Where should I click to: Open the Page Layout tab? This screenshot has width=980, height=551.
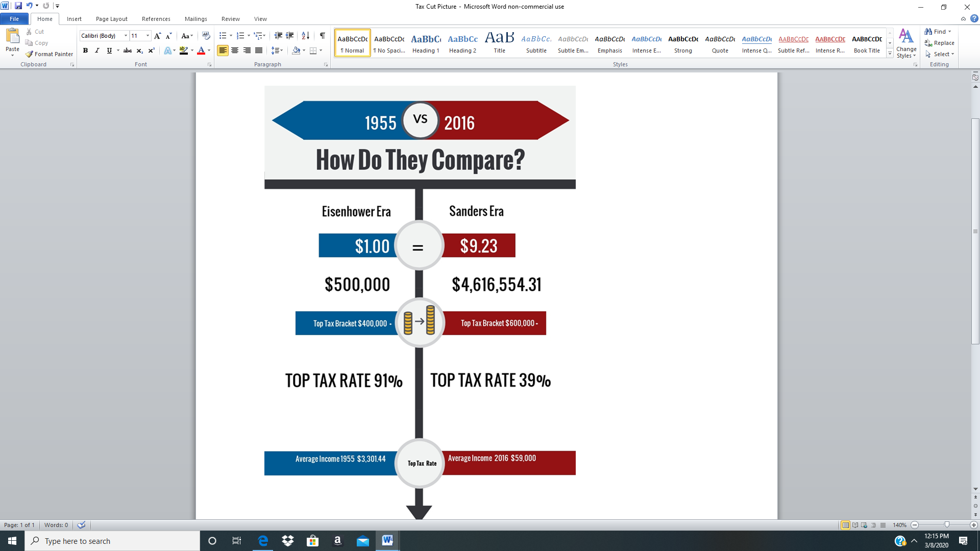pos(111,19)
